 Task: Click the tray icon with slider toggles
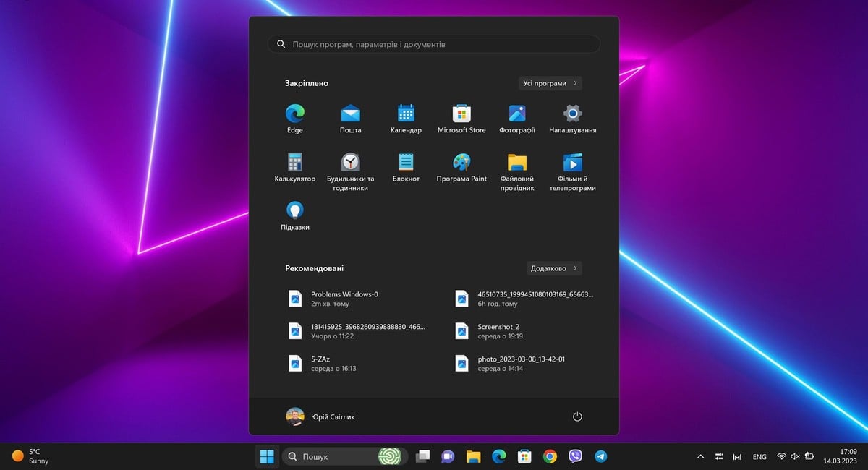click(719, 456)
